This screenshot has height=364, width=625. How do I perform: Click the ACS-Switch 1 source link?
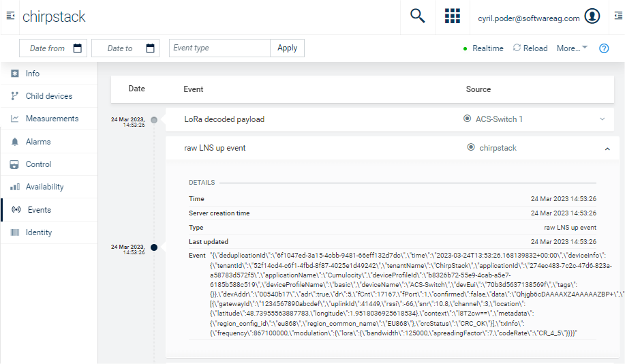pyautogui.click(x=498, y=119)
